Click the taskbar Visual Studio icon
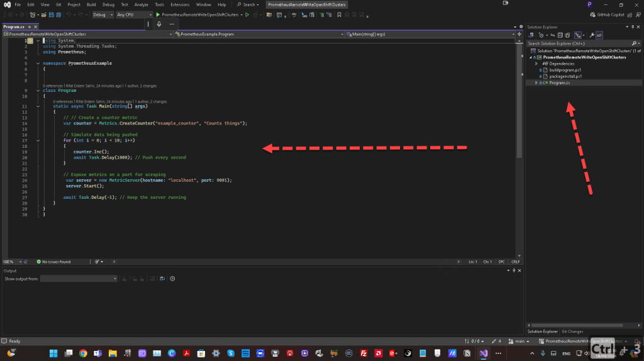The width and height of the screenshot is (644, 361). [484, 353]
